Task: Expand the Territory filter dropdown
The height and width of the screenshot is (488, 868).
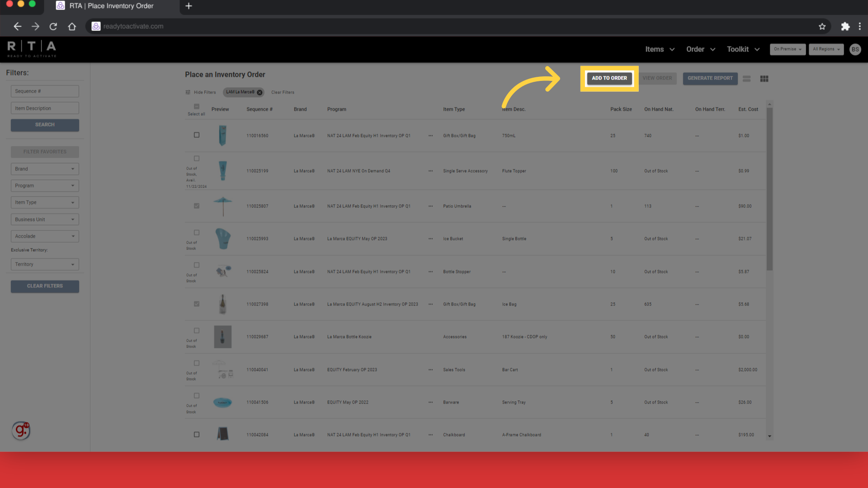Action: [45, 264]
